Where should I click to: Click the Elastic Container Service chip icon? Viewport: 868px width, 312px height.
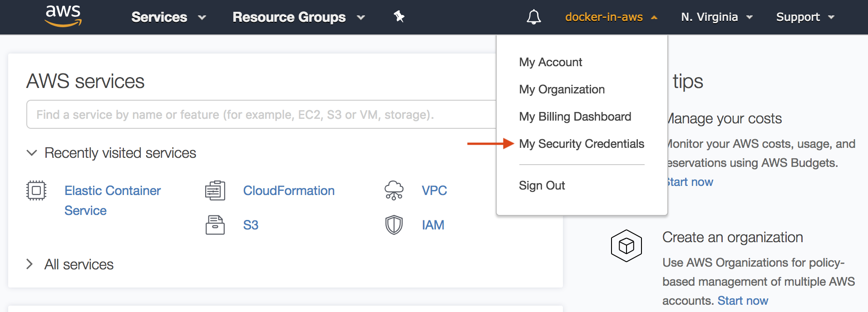coord(36,190)
